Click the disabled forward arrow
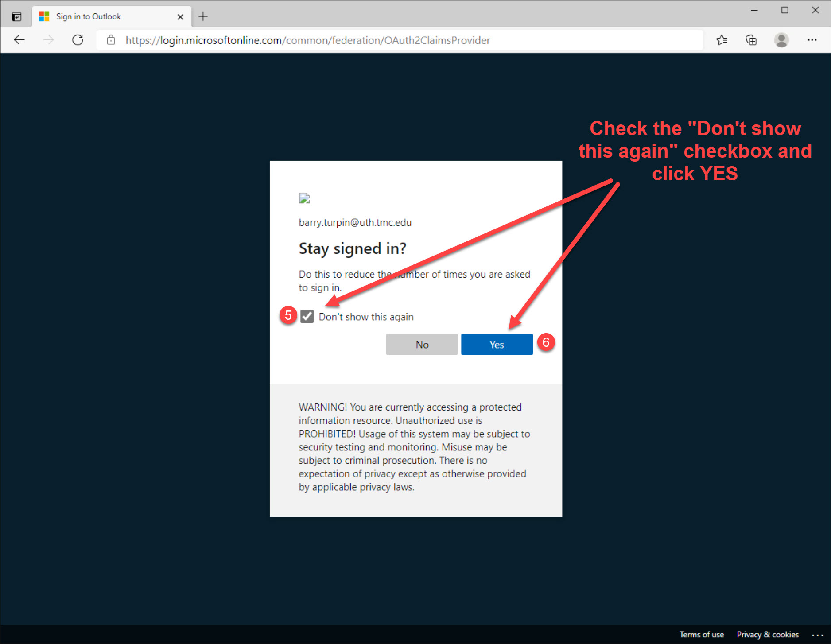 [x=48, y=40]
